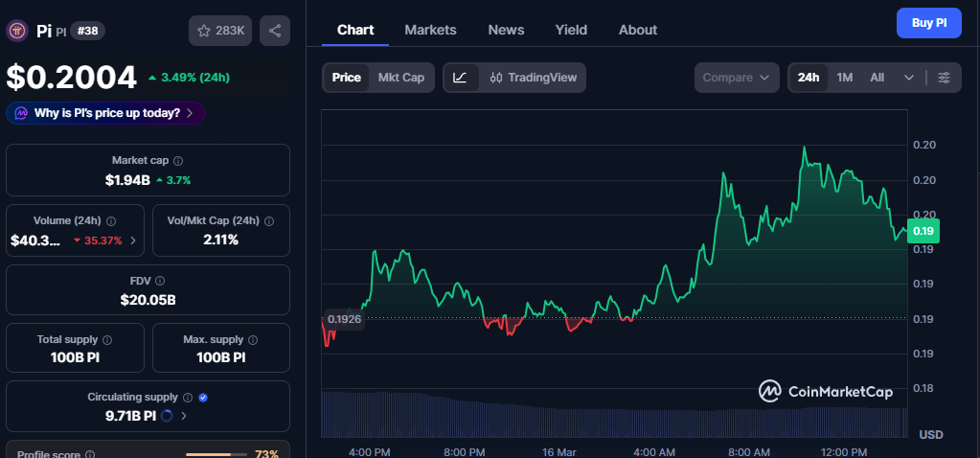Click the verified badge next to Circulating supply
This screenshot has width=980, height=458.
(203, 398)
